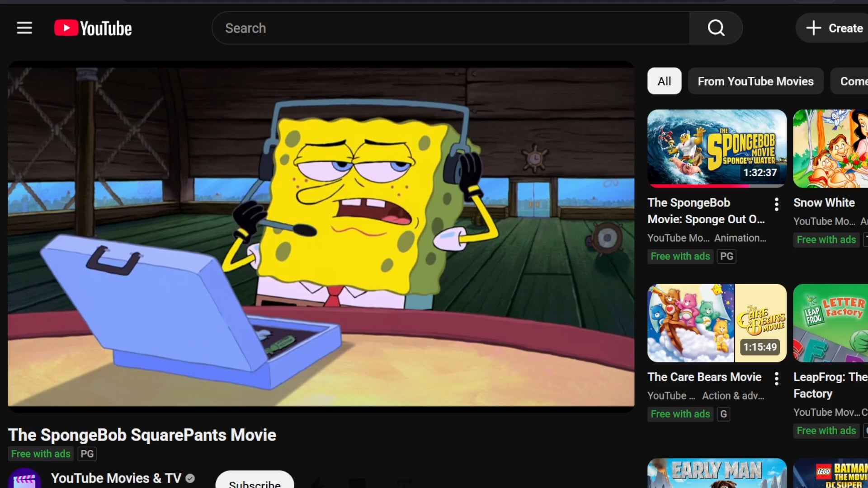Subscribe to YouTube Movies & TV

click(x=255, y=482)
